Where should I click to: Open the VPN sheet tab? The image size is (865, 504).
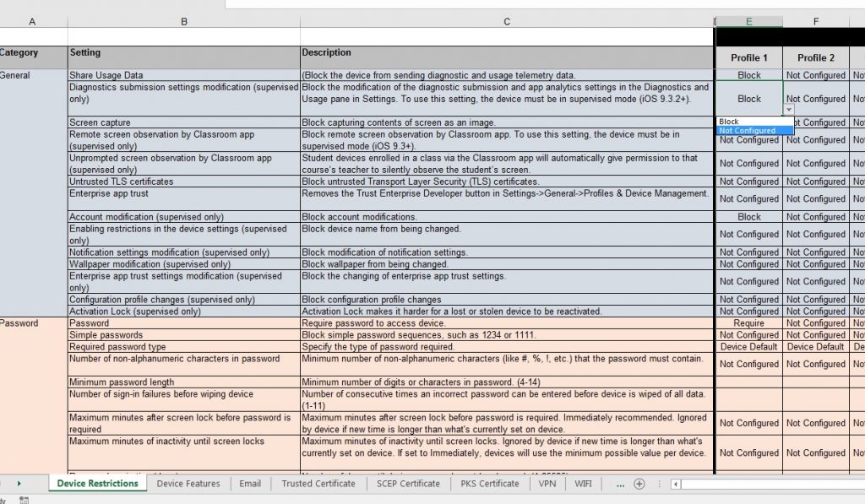[x=547, y=484]
